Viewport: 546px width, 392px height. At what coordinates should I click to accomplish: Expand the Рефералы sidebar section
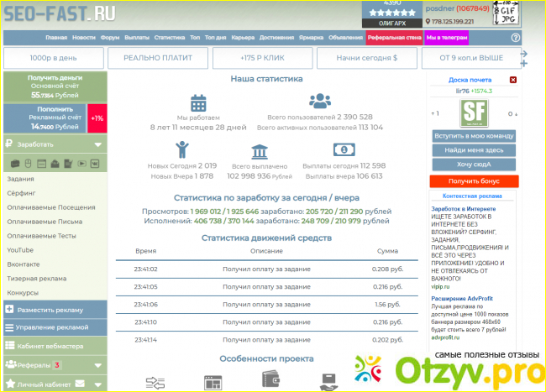tap(97, 365)
